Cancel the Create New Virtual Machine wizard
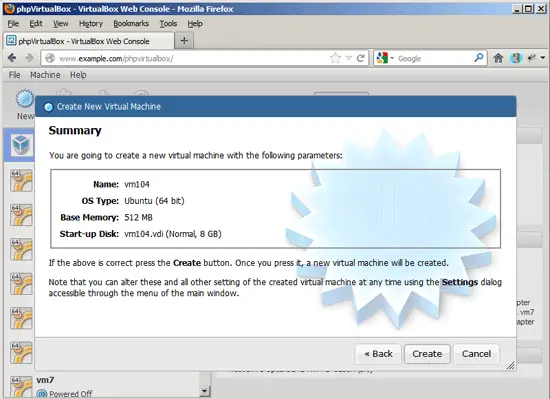The image size is (550, 399). coord(476,354)
